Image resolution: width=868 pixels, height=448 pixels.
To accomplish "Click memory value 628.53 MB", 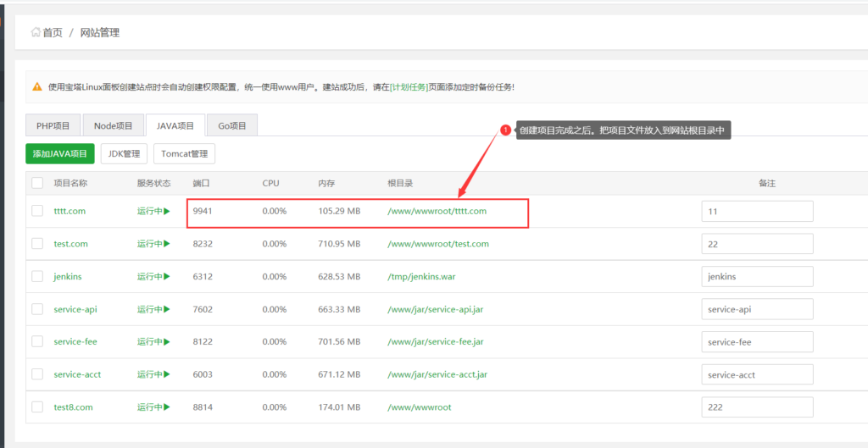I will tap(339, 277).
